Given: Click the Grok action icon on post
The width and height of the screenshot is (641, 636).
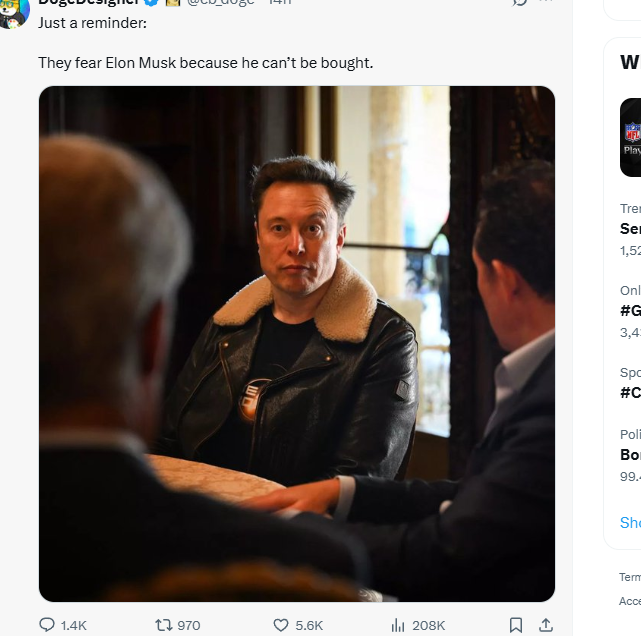Looking at the screenshot, I should [518, 3].
